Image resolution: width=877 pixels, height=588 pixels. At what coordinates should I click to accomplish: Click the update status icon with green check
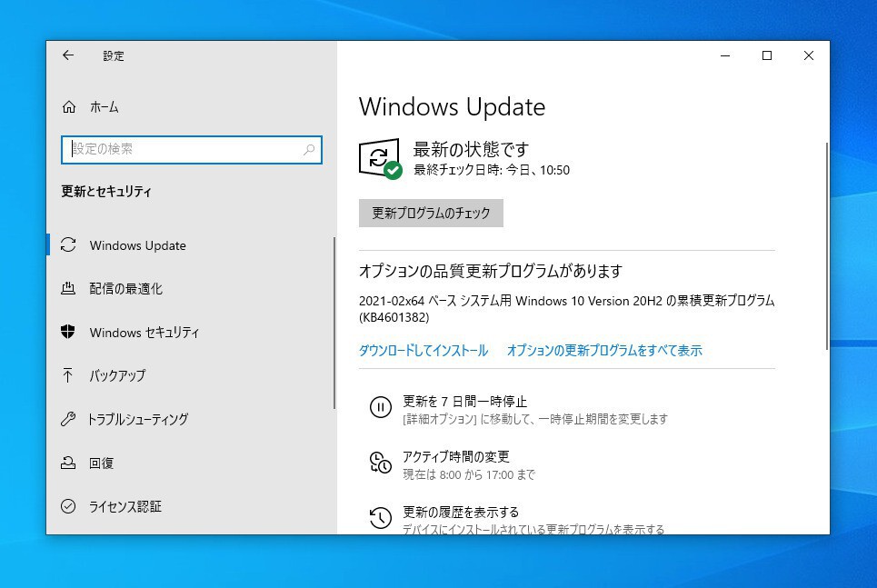tap(380, 159)
